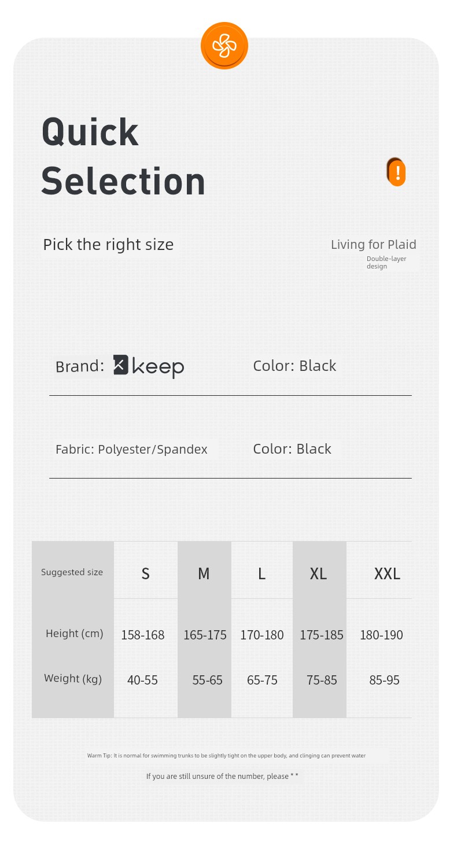Viewport: 457px width, 868px height.
Task: Click the Quick Selection heading
Action: 123,156
